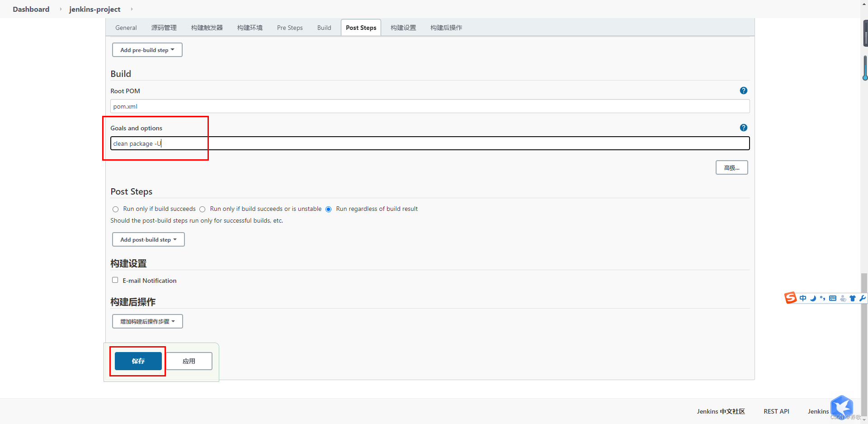This screenshot has width=868, height=424.
Task: Switch to the Pre Steps tab
Action: 290,28
